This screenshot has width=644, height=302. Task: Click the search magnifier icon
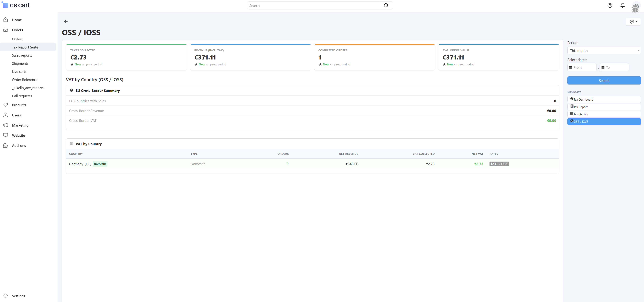pyautogui.click(x=386, y=6)
